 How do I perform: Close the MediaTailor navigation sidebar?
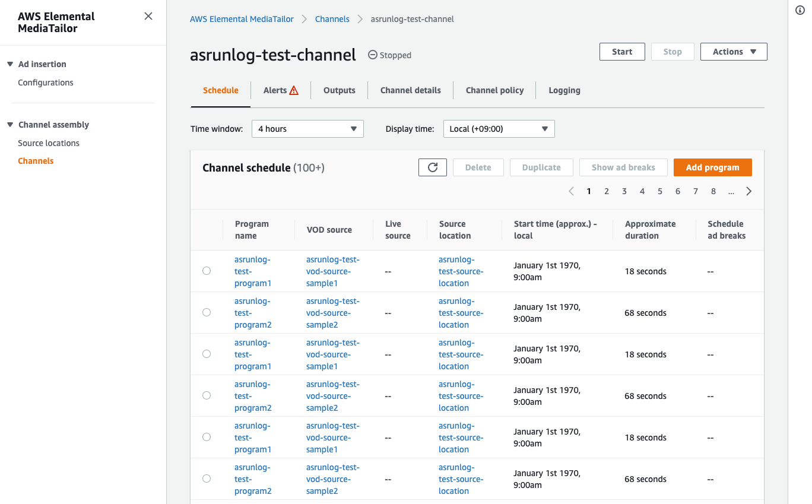(148, 16)
